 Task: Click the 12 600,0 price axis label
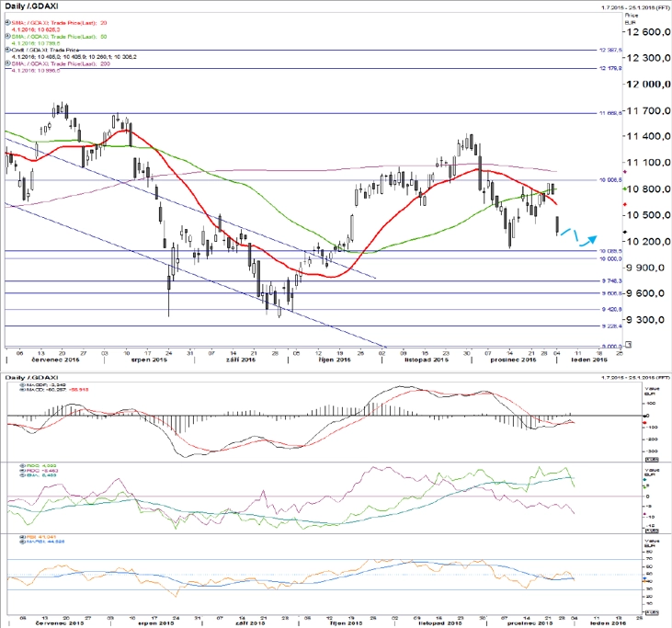click(648, 31)
